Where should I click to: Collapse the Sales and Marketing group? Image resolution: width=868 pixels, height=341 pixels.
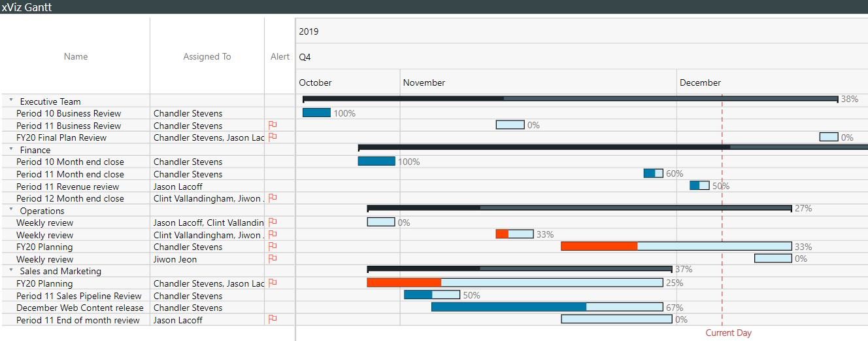coord(11,270)
